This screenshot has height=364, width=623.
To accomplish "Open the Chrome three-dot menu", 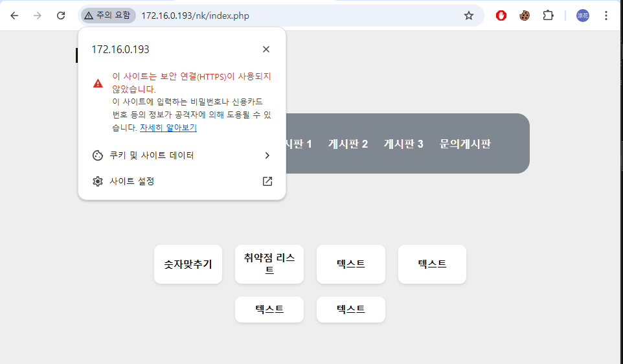I will [x=606, y=16].
